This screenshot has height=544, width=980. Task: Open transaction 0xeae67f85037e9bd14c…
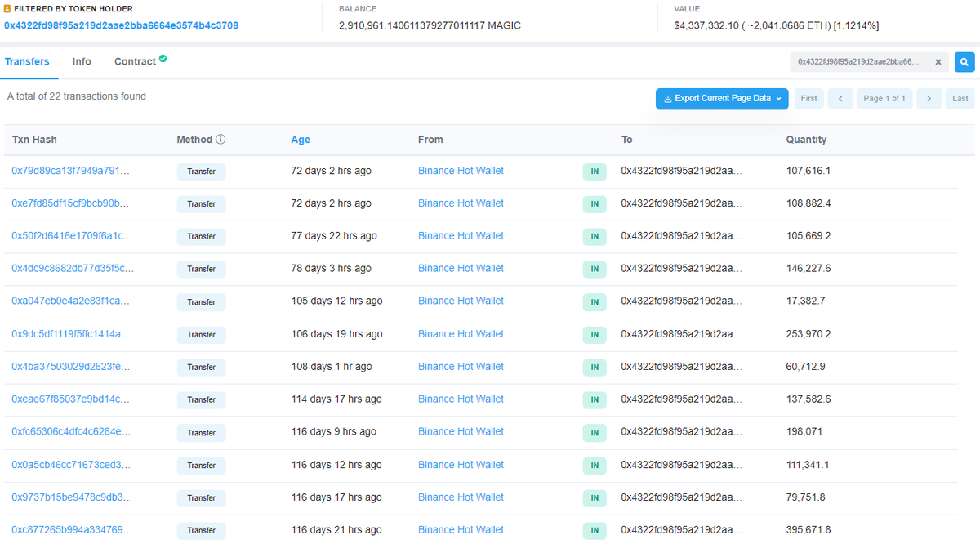pyautogui.click(x=70, y=399)
